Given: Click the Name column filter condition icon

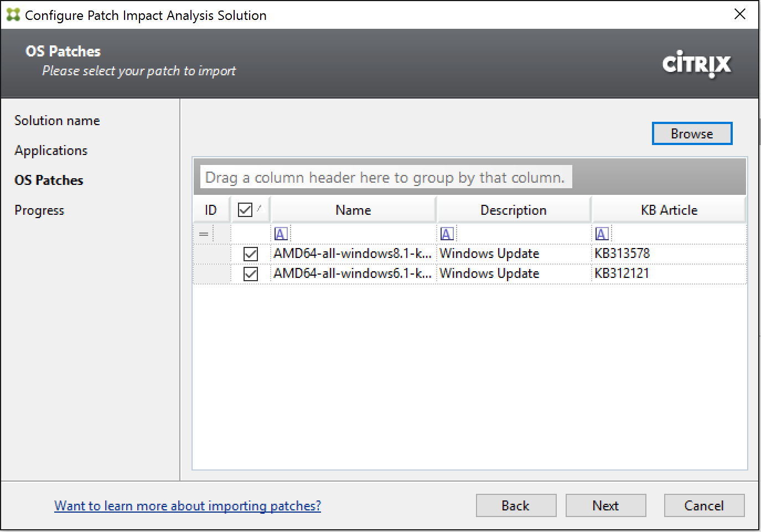Looking at the screenshot, I should (x=281, y=234).
